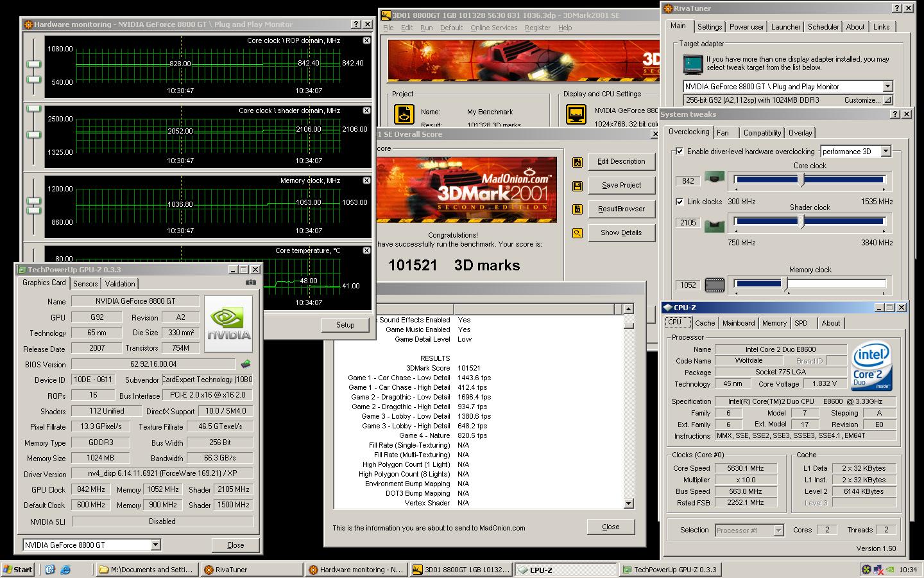Close the Core clock ROP domain graph

[x=366, y=40]
